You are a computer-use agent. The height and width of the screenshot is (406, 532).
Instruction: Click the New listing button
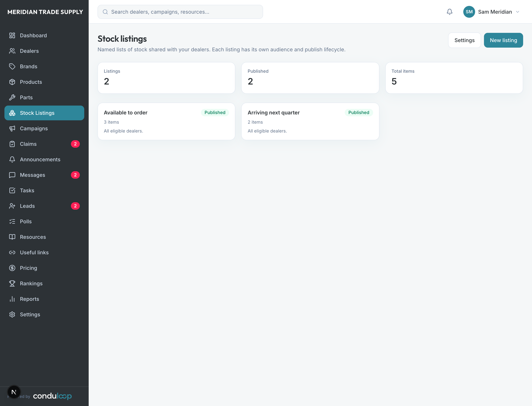[x=503, y=40]
